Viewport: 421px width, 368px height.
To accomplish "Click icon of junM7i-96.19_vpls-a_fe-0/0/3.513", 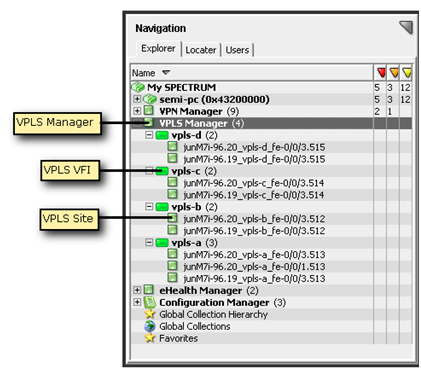I will coord(172,277).
